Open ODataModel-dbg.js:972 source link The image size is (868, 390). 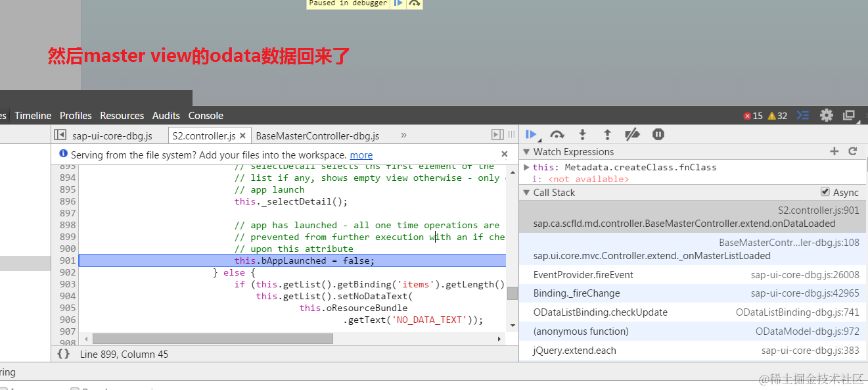tap(808, 331)
